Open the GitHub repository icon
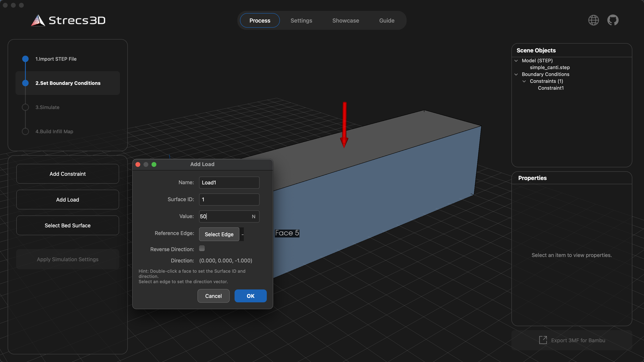This screenshot has height=362, width=644. tap(613, 20)
